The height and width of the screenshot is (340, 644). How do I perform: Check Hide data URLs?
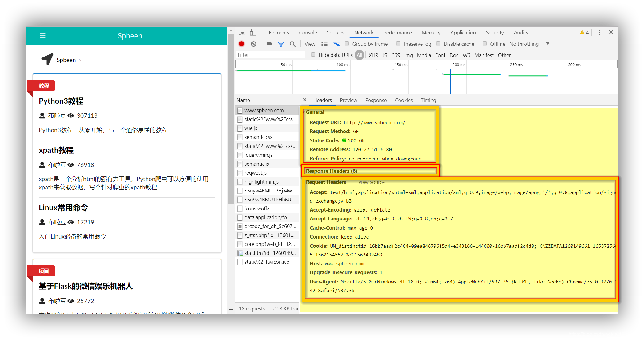(x=313, y=55)
